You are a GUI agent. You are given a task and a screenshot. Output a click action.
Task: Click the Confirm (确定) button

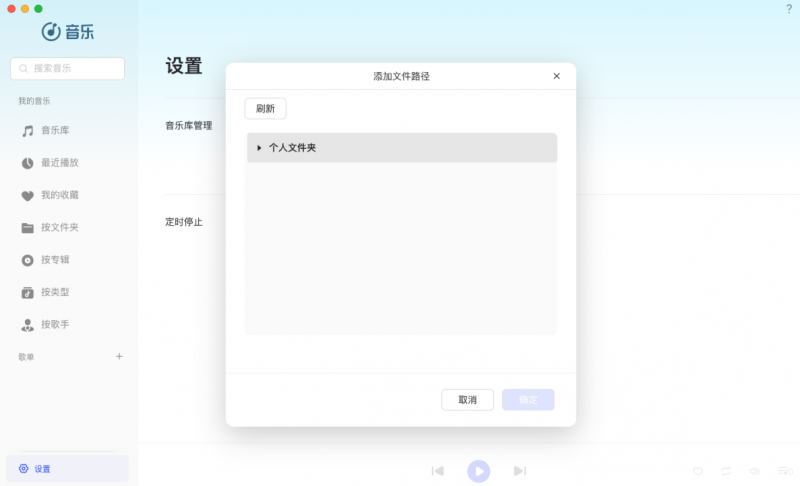click(528, 400)
